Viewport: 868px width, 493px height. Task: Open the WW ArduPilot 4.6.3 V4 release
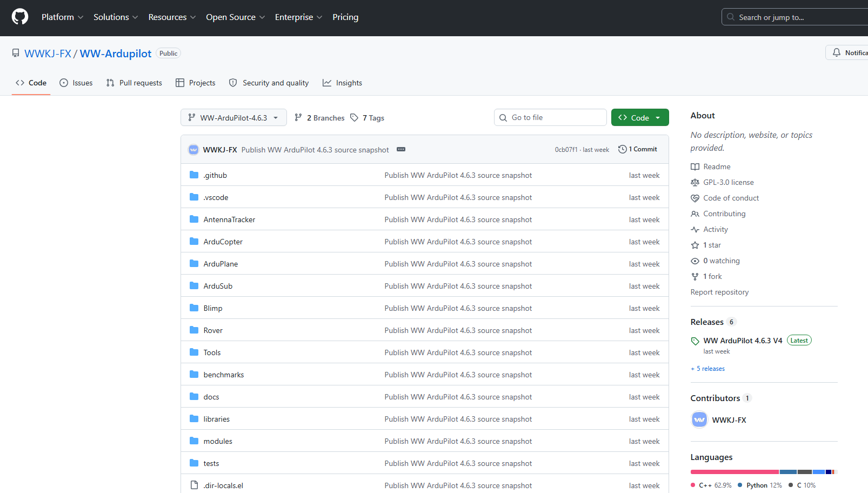[743, 341]
